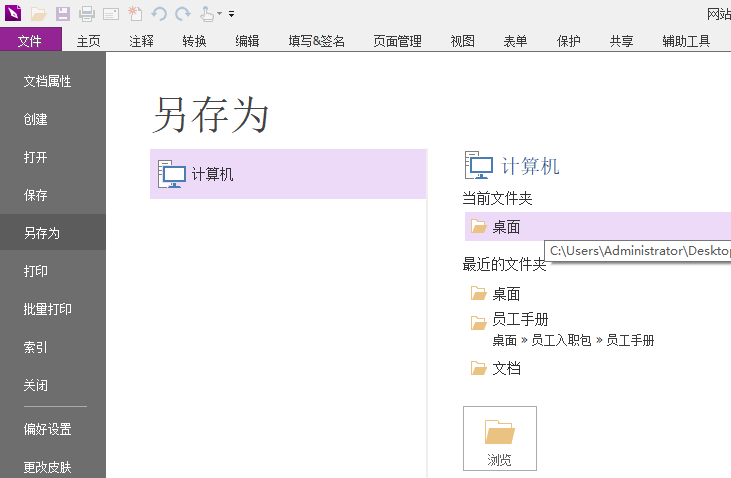Click the 浏览 browse button
Viewport: 731px width, 478px height.
pos(500,438)
